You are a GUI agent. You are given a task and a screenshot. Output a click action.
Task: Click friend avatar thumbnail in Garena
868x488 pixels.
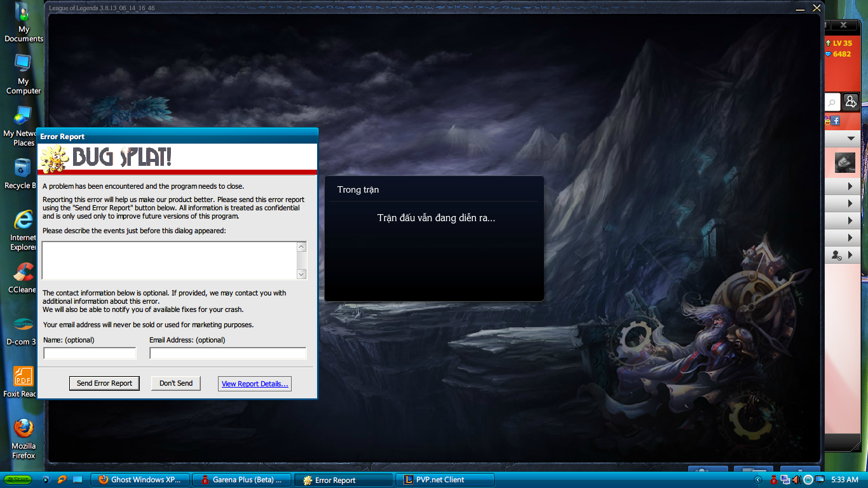[844, 163]
